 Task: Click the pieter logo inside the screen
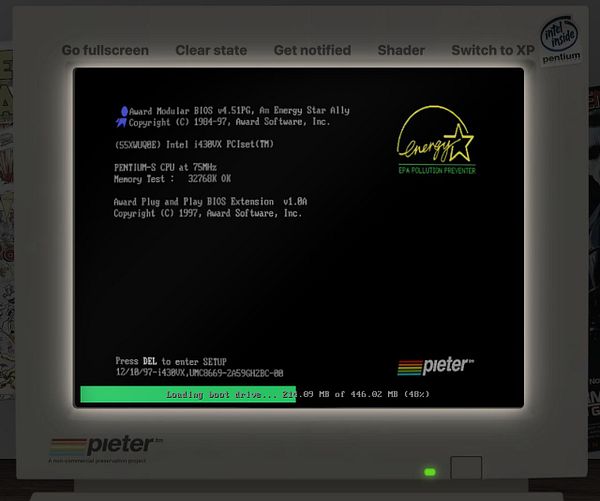[435, 366]
